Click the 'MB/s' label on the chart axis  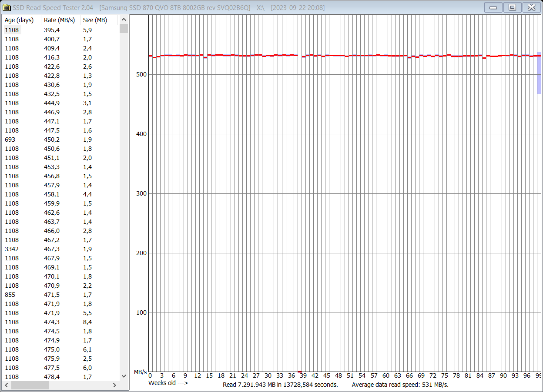point(140,372)
